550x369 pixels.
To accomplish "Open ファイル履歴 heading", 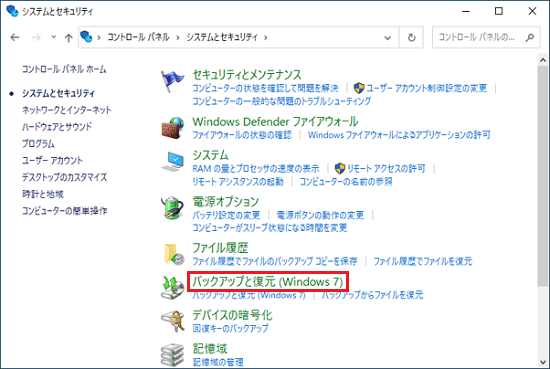I will (x=220, y=248).
